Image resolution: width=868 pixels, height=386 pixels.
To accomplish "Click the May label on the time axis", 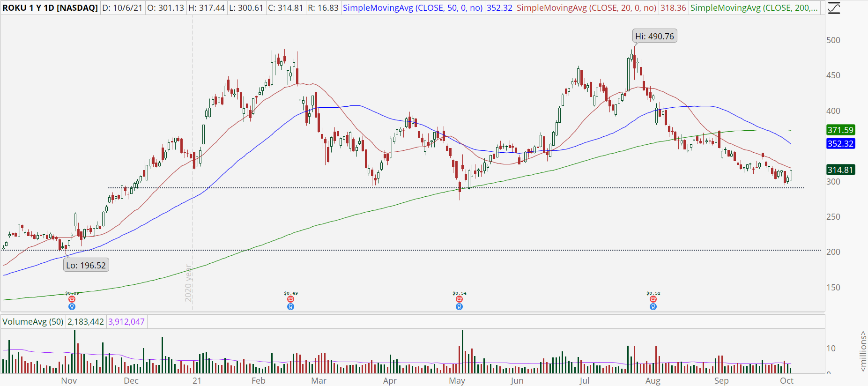I will [457, 380].
